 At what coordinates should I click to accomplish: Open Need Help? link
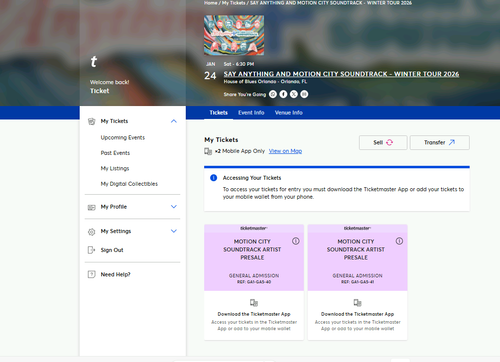click(x=115, y=274)
